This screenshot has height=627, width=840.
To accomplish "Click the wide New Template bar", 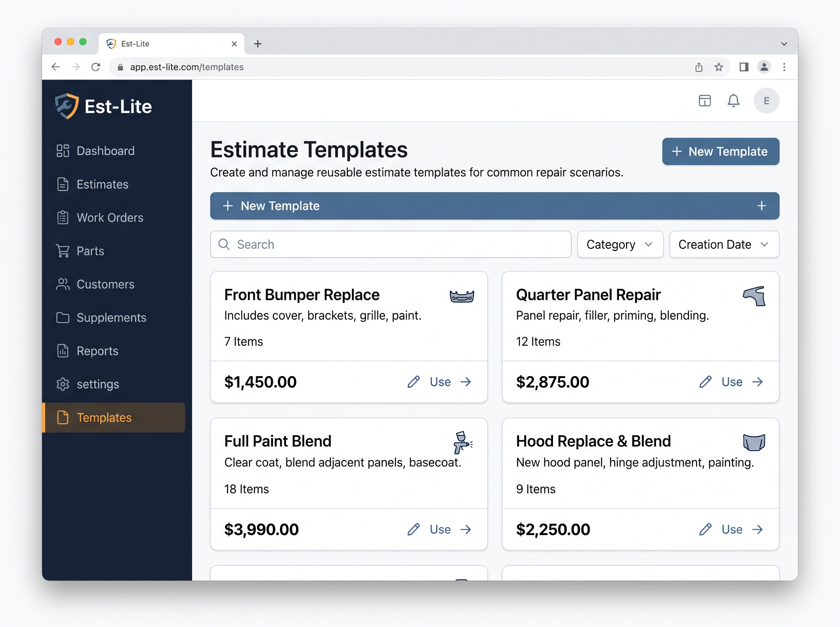I will pyautogui.click(x=495, y=206).
